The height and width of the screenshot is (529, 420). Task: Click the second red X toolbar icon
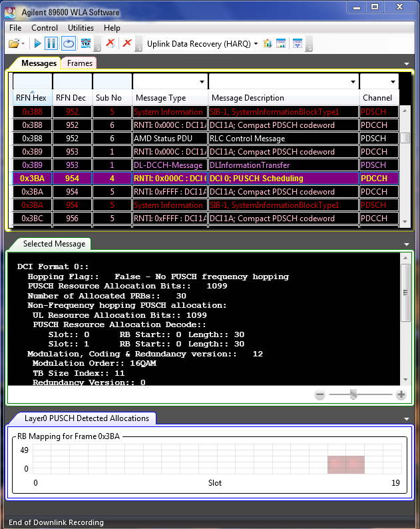pos(127,44)
